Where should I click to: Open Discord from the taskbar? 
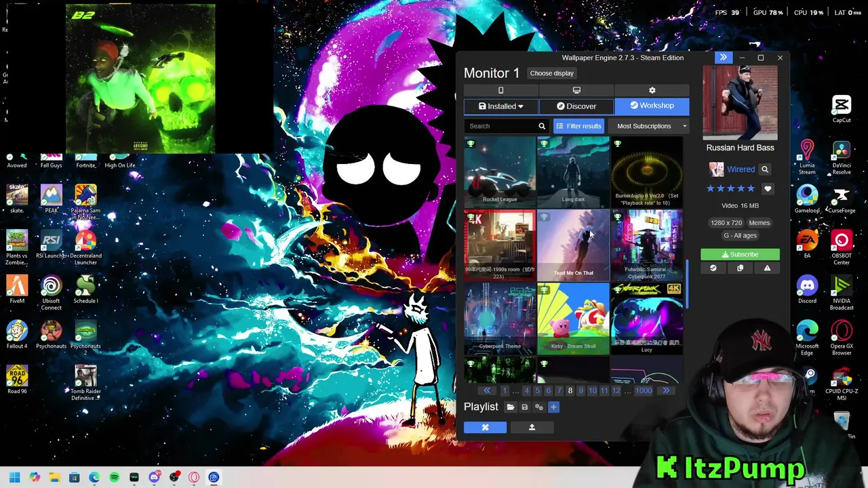[x=154, y=477]
